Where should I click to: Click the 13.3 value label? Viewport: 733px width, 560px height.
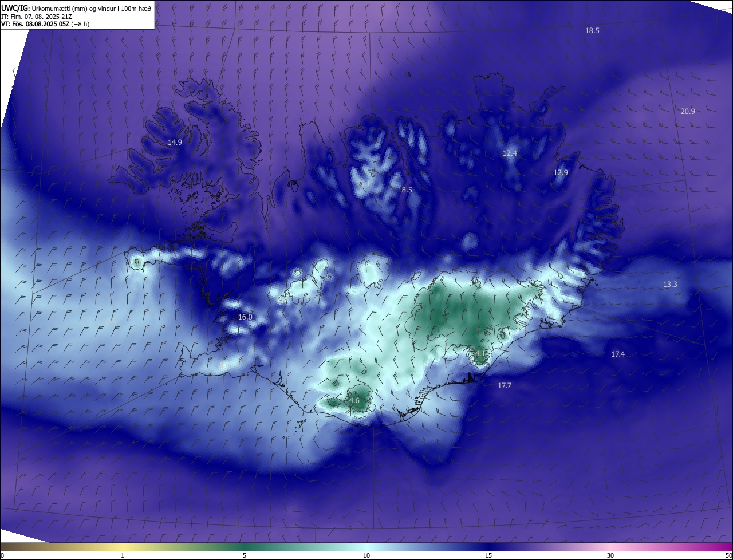pos(670,285)
